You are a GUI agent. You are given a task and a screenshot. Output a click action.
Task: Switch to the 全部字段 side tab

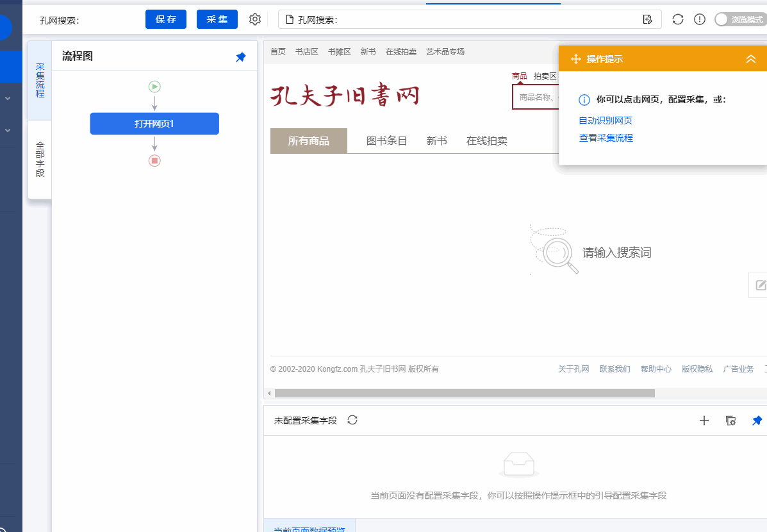coord(40,160)
